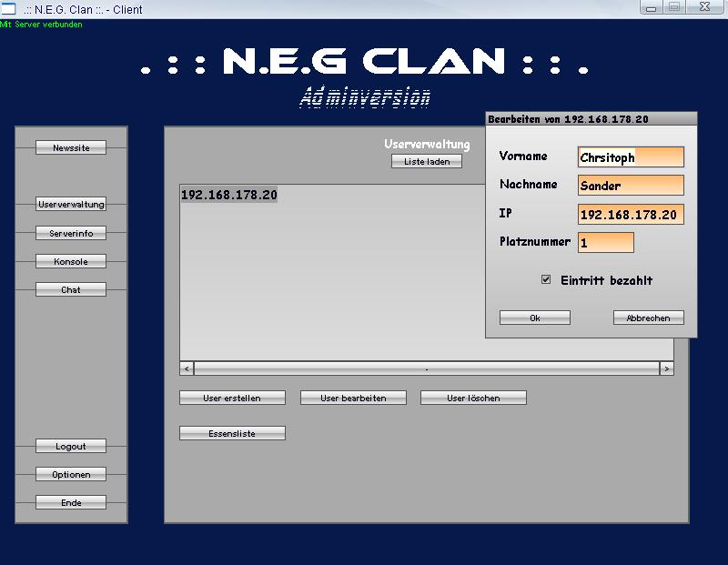
Task: Close the N.E.G. Clan client window
Action: pos(704,7)
